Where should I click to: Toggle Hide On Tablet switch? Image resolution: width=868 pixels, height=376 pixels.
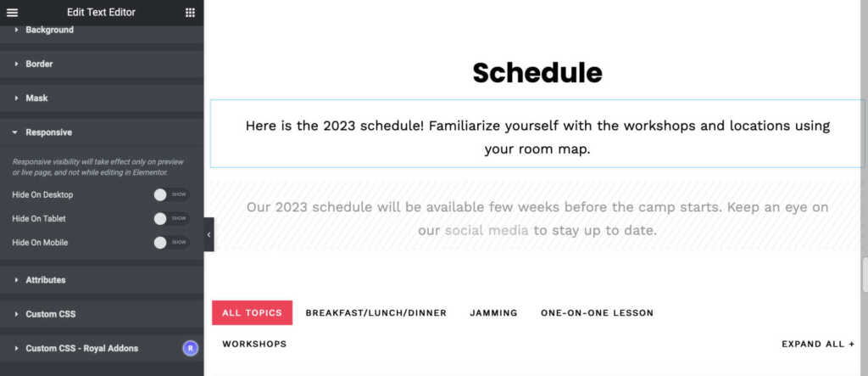(171, 218)
